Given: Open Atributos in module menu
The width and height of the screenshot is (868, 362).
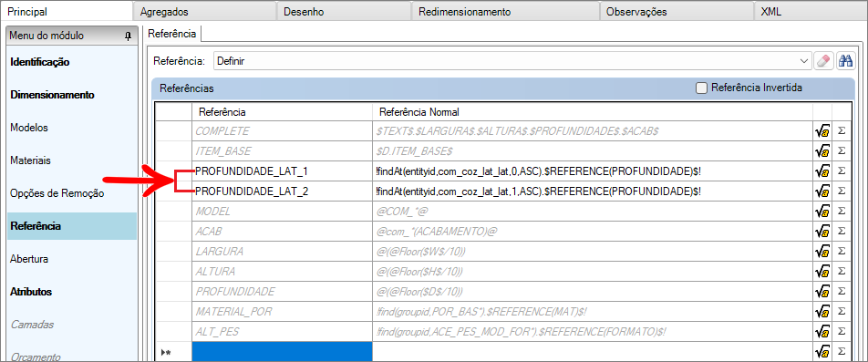Looking at the screenshot, I should [x=31, y=291].
